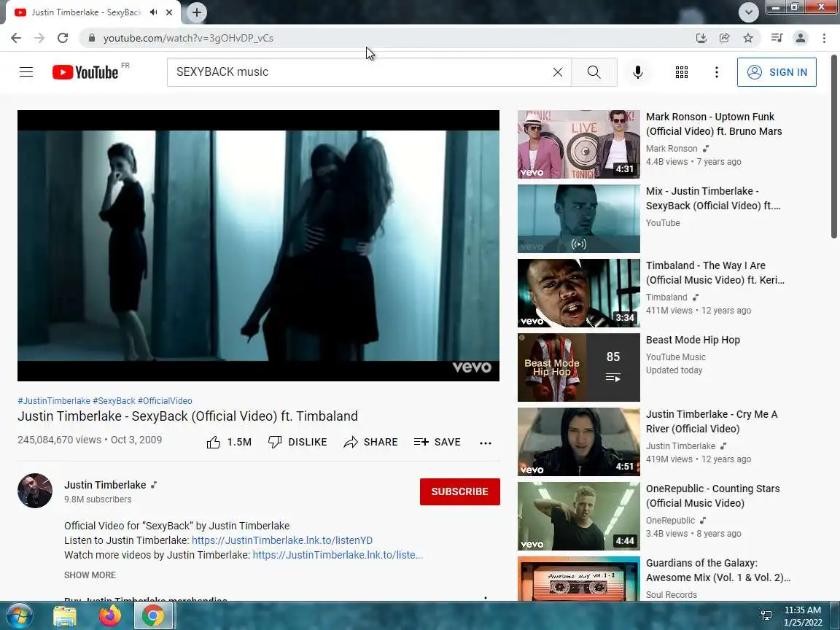This screenshot has width=840, height=630.
Task: Start voice search with microphone icon
Action: pos(637,71)
